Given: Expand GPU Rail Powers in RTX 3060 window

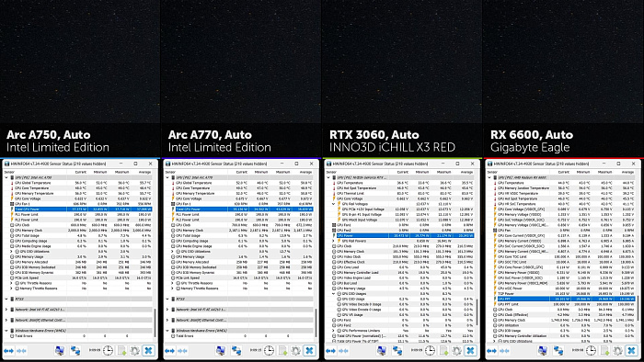Looking at the screenshot, I should [333, 241].
